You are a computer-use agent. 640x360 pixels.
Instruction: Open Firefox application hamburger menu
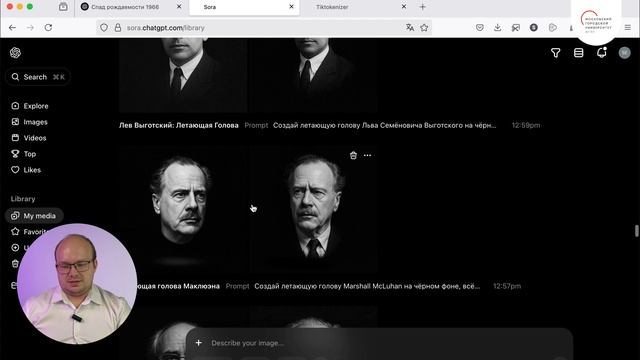tap(628, 27)
